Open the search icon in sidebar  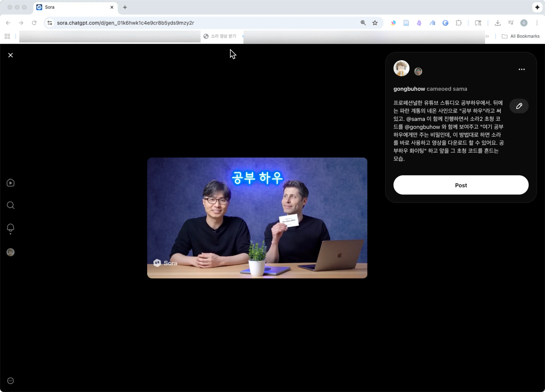(x=10, y=205)
